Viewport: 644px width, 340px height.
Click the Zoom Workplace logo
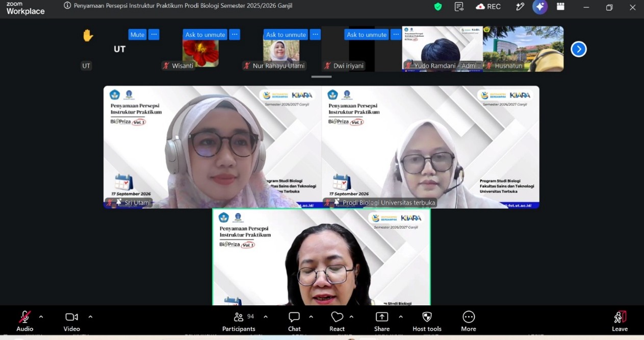[25, 8]
